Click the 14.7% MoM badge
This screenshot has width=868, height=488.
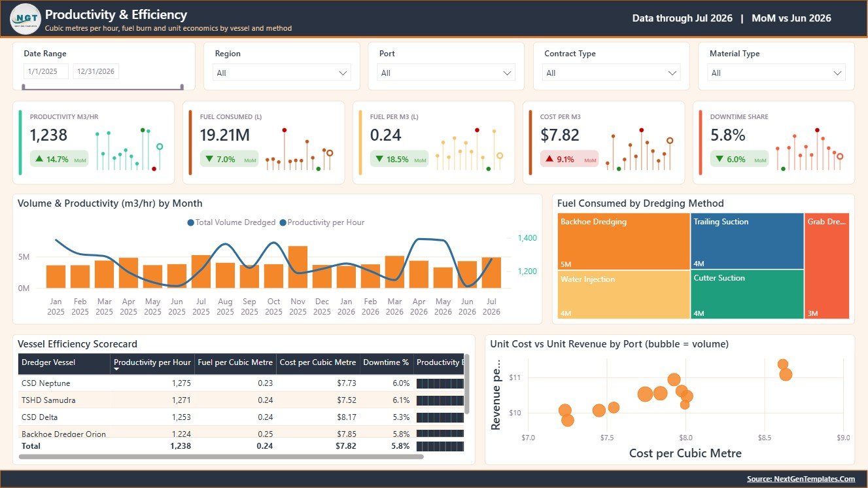click(x=60, y=159)
